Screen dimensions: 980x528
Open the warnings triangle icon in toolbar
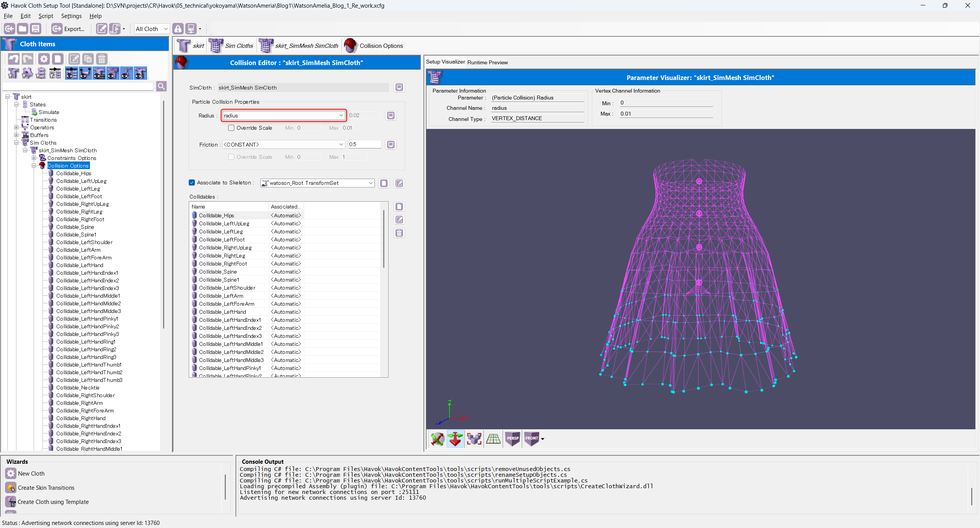[x=178, y=29]
